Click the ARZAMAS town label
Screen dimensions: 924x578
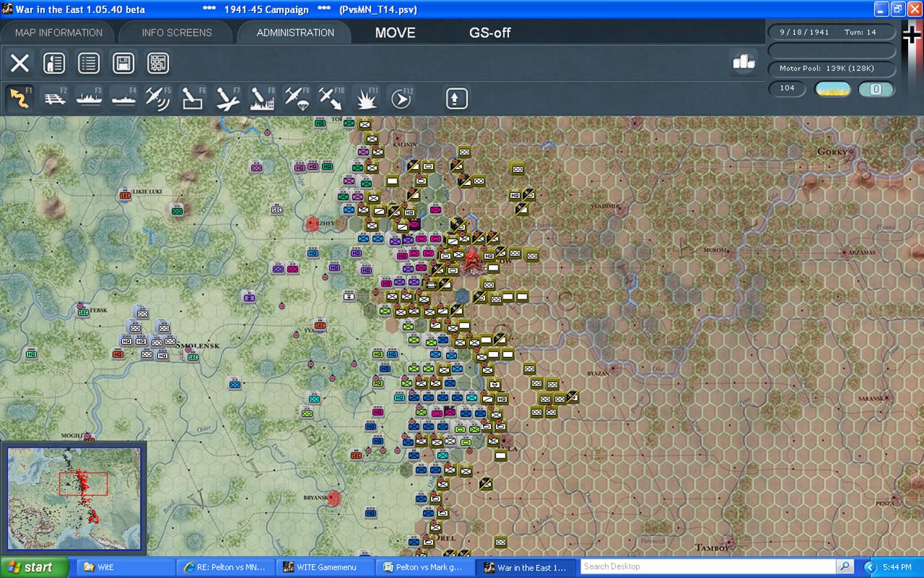[861, 252]
